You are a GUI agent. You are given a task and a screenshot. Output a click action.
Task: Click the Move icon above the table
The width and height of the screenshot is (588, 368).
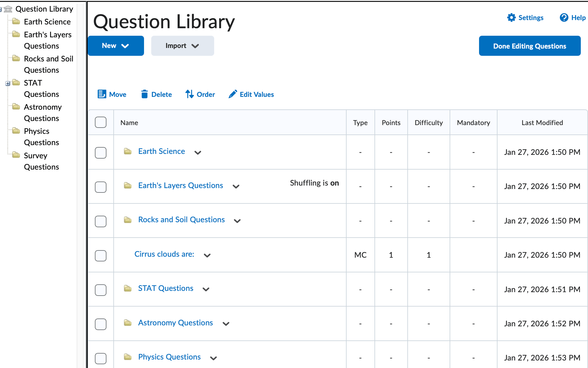pos(102,94)
